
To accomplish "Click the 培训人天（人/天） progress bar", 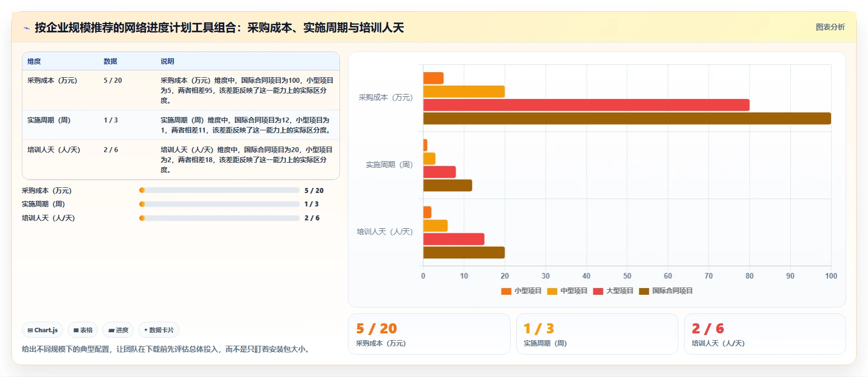I will 219,218.
